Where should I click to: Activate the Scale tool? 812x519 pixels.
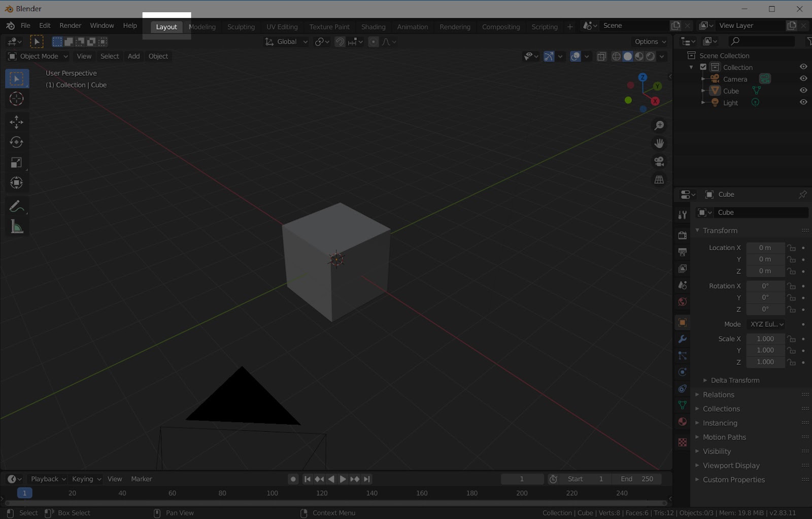[16, 162]
